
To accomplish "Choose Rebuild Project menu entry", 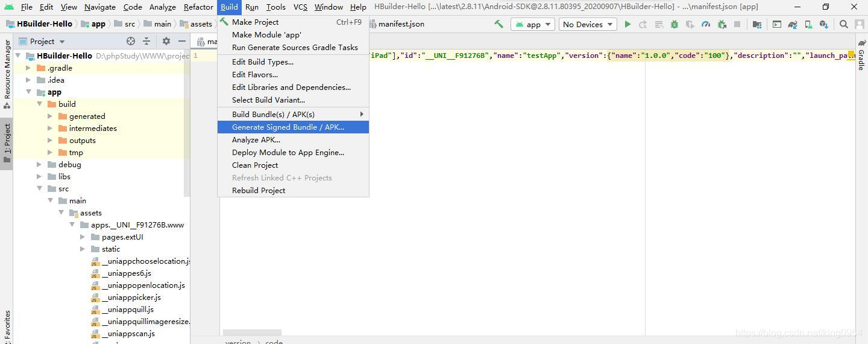I will tap(293, 190).
